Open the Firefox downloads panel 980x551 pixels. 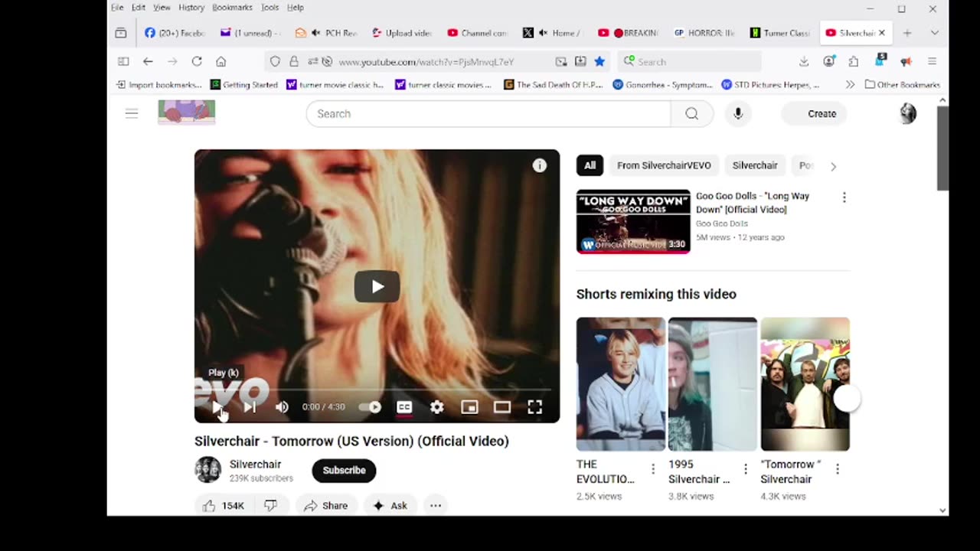tap(804, 61)
